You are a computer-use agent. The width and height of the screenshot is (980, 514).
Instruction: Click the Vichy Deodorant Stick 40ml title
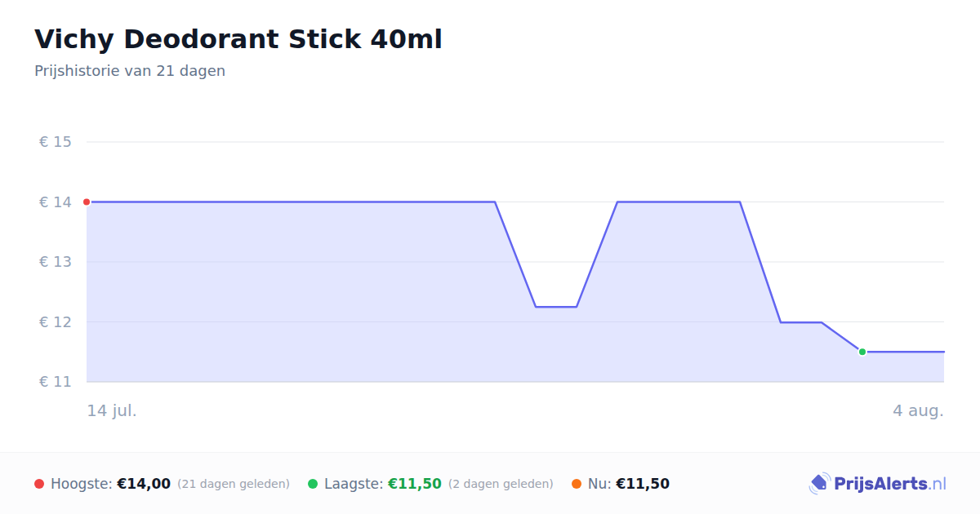coord(238,39)
